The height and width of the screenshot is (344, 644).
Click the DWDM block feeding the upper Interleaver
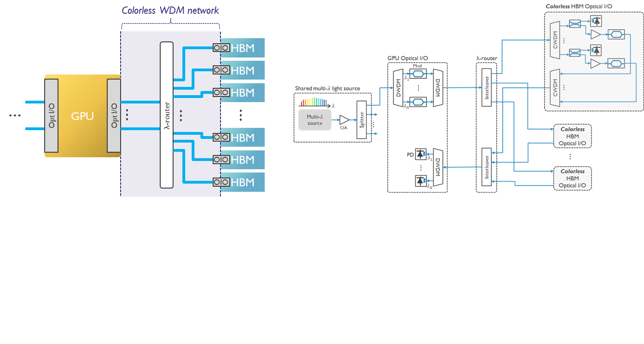437,87
